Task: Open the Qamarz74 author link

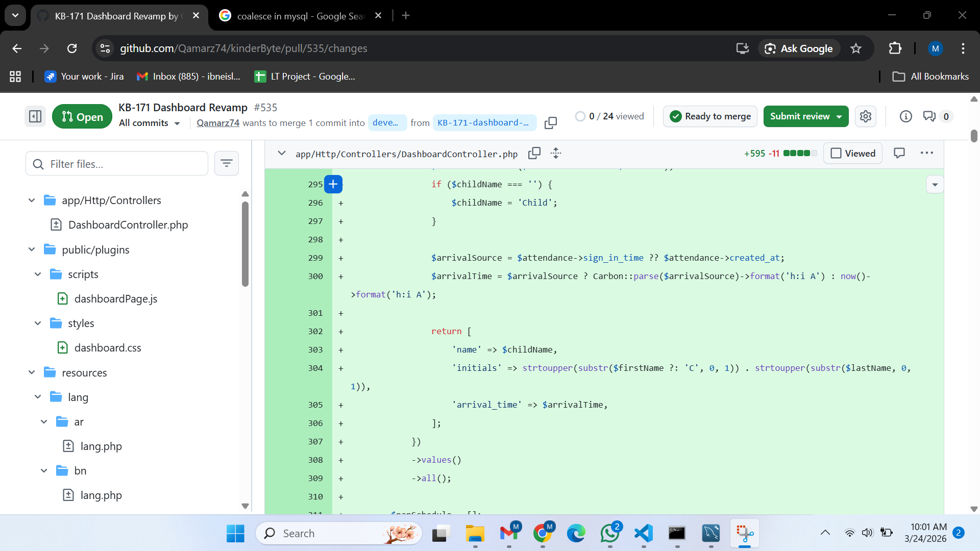Action: [218, 123]
